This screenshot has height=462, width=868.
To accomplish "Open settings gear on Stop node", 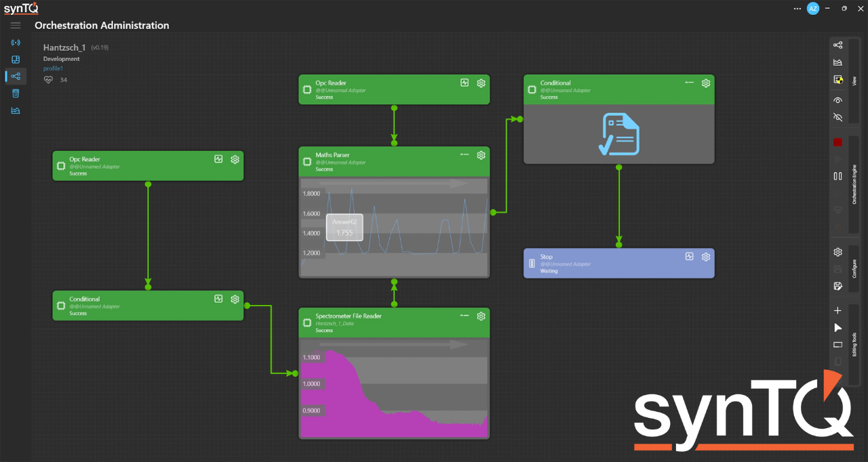I will click(x=706, y=257).
